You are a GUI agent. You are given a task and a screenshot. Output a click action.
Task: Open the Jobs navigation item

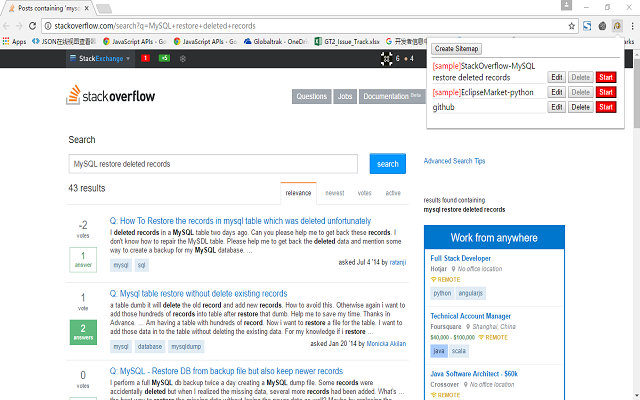[345, 96]
